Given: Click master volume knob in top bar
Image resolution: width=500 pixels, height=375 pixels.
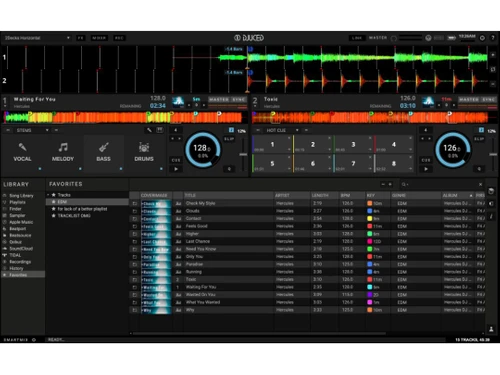Looking at the screenshot, I should [394, 38].
